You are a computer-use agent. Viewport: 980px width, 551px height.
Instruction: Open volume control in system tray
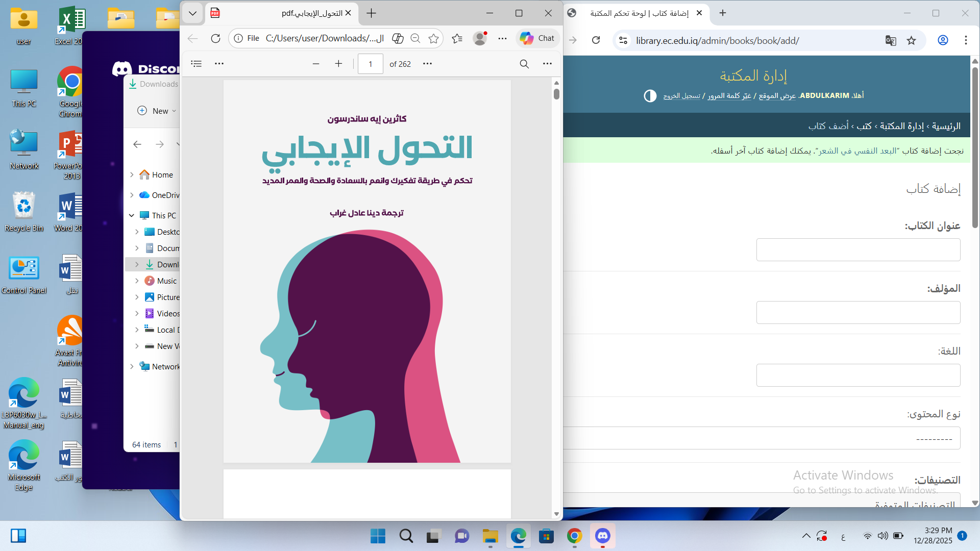(883, 536)
